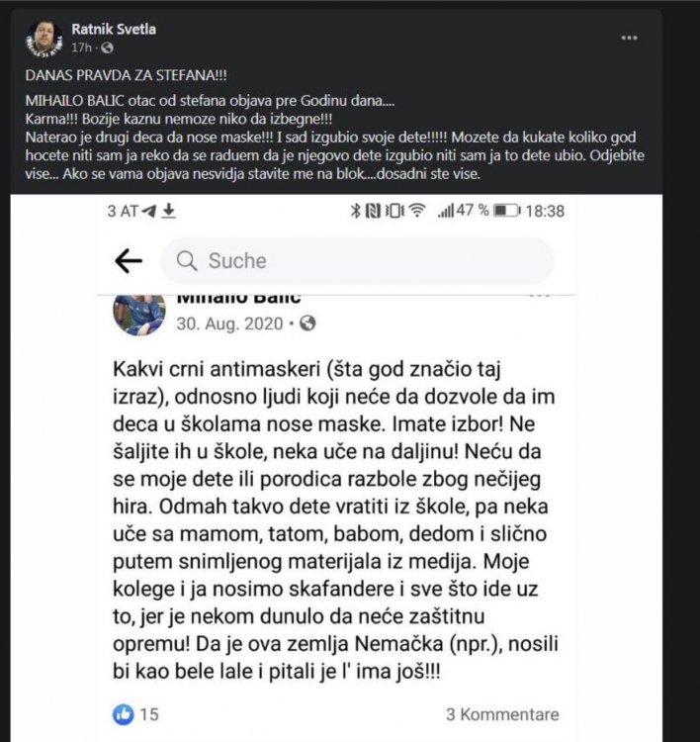Tap the download arrow status icon
The image size is (700, 742).
coord(169,211)
